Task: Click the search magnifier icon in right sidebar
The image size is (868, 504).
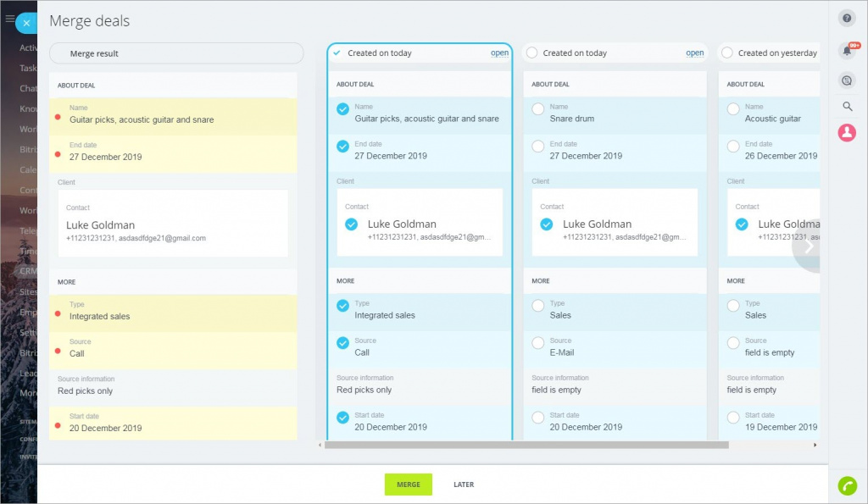Action: point(846,106)
